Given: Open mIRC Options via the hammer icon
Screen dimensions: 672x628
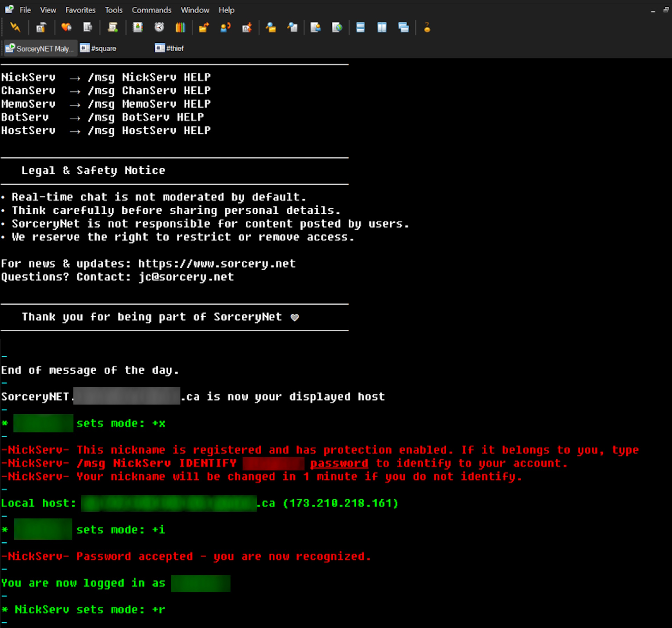Looking at the screenshot, I should [41, 27].
